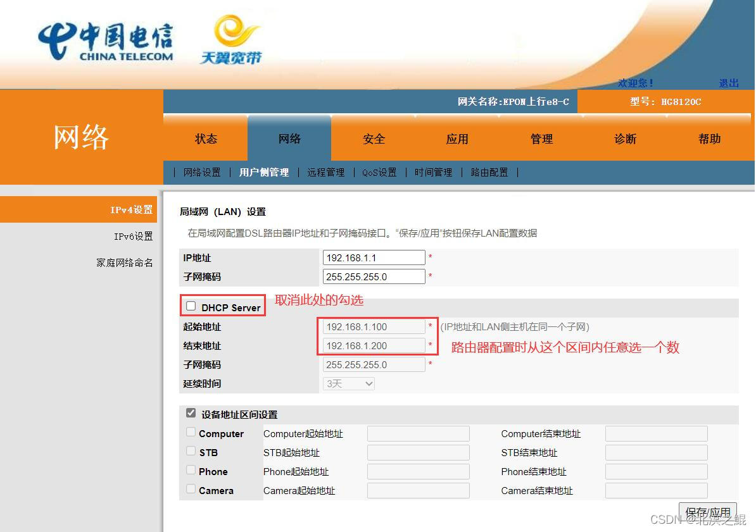Click the 结束地址 field 192.168.1.200

[374, 345]
